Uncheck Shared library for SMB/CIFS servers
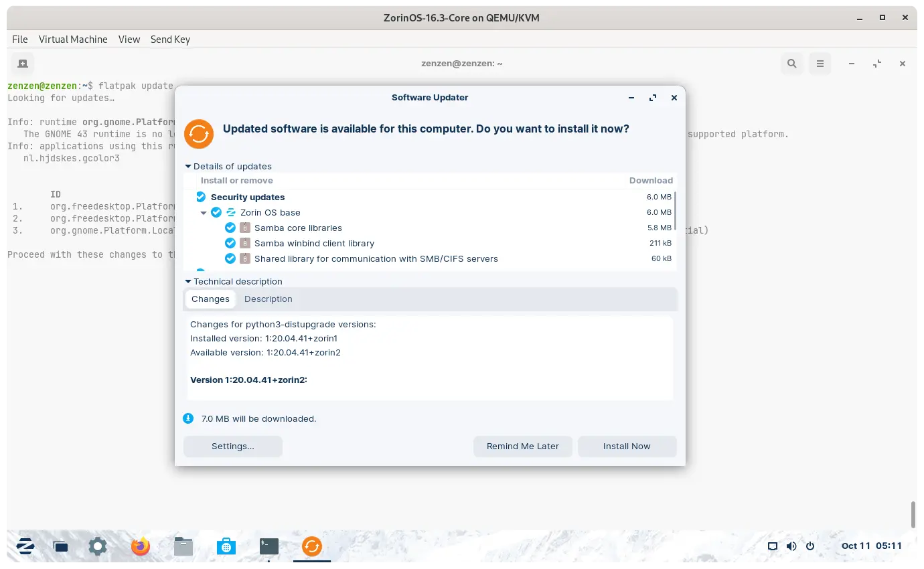 (230, 258)
